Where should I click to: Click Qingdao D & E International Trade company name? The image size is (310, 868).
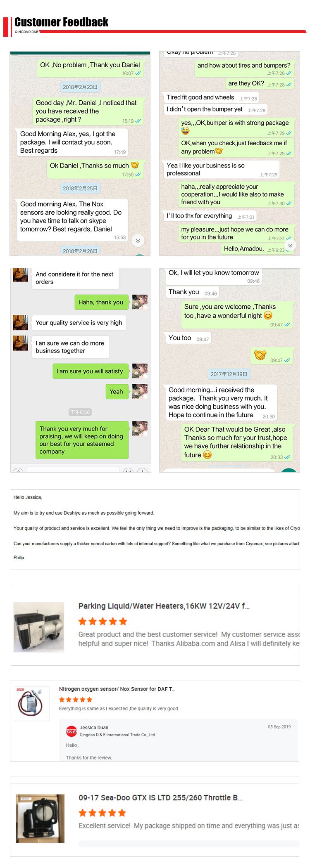(x=118, y=735)
